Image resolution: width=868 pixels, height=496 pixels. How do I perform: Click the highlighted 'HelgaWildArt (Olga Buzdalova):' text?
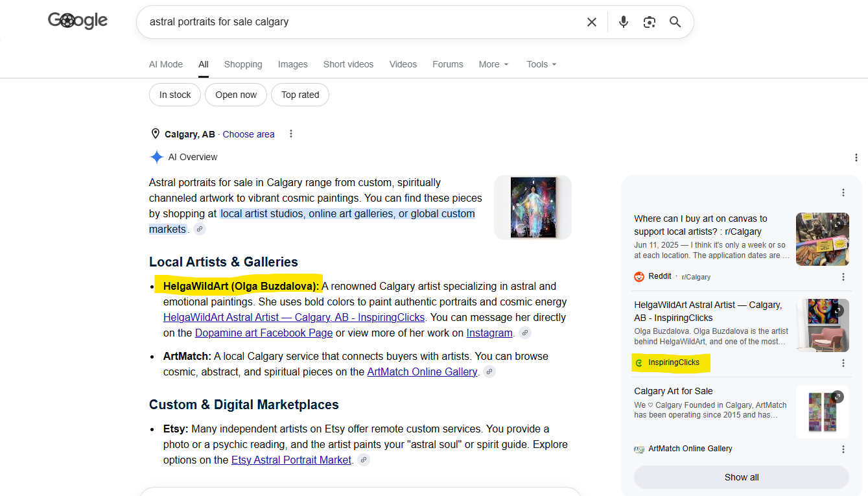click(241, 286)
